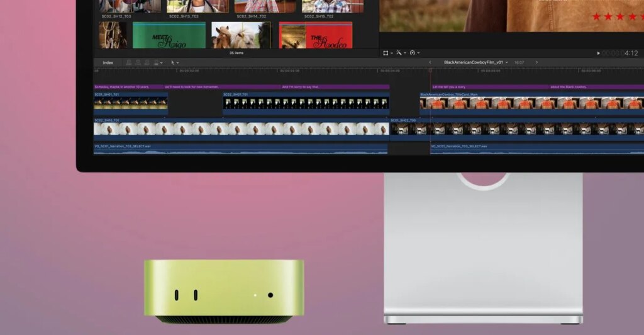
Task: Click caption 'Let me tell you a story'
Action: click(490, 87)
